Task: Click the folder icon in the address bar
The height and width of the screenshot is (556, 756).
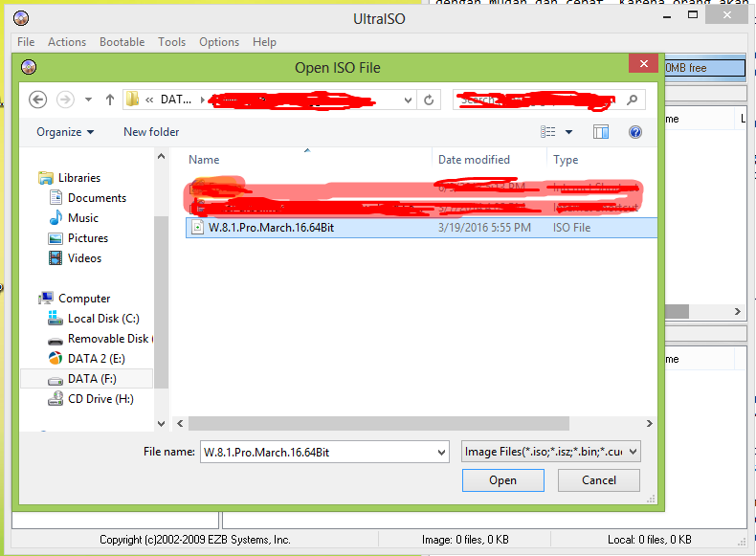Action: [x=132, y=100]
